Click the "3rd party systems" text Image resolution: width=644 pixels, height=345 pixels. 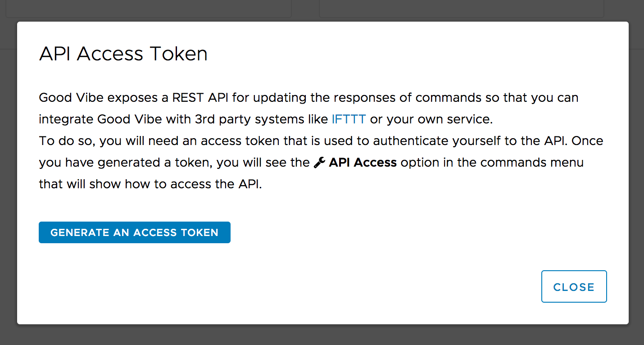point(252,119)
